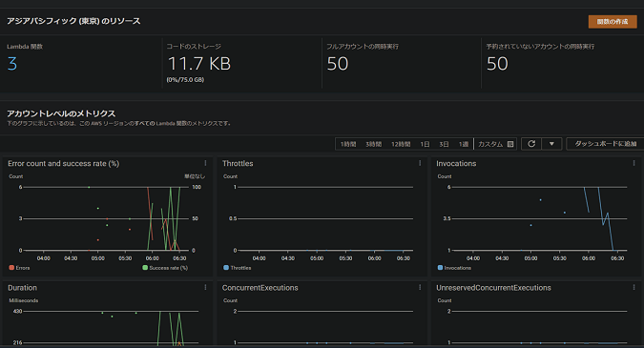Toggle the Invocations legend series

tap(455, 268)
